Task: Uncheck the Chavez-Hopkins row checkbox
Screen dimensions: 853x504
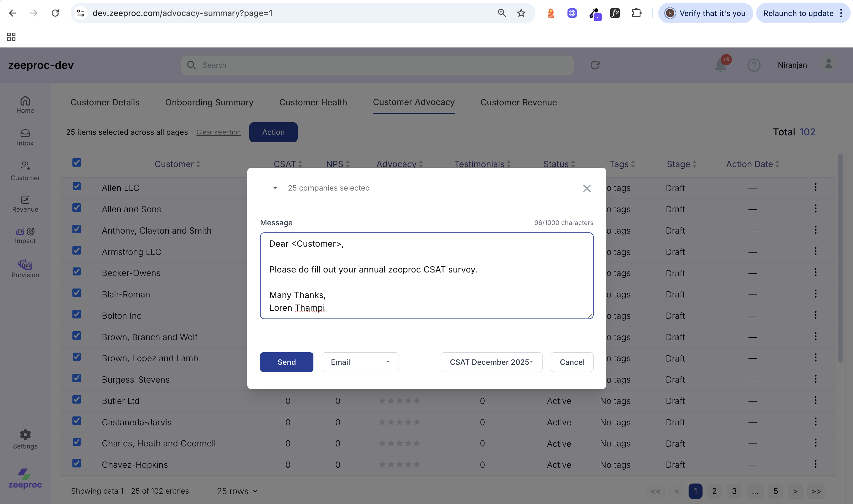Action: click(x=77, y=463)
